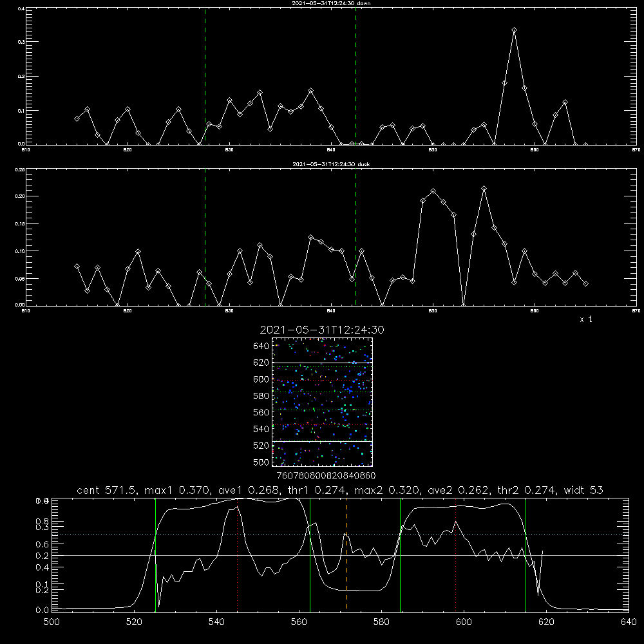Click the tallest peak marker in the dawn plot
The height and width of the screenshot is (644, 644).
[x=514, y=30]
